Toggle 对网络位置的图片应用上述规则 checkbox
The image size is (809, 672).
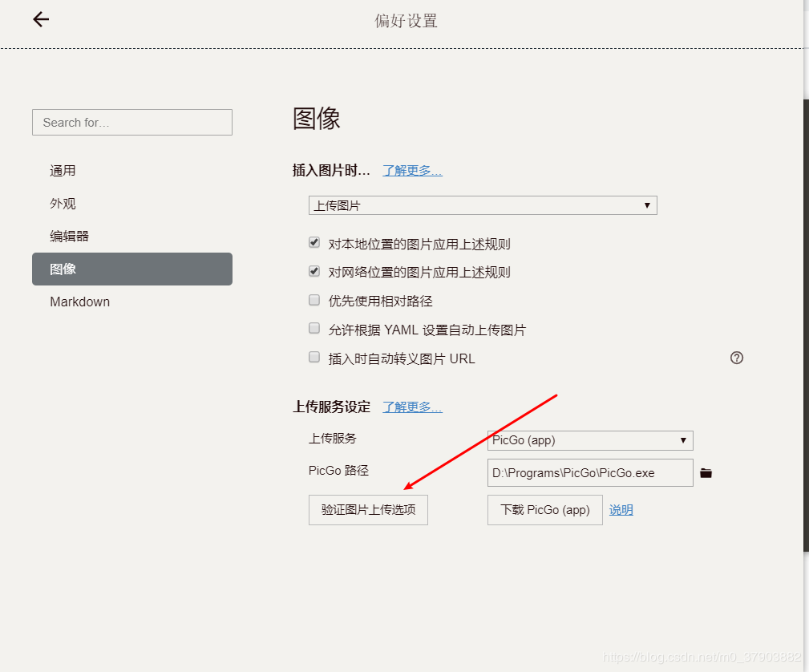[x=313, y=271]
